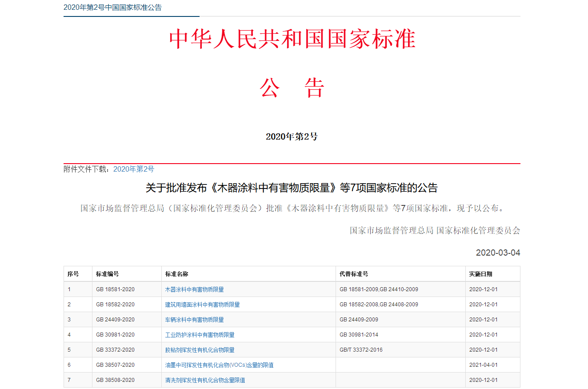This screenshot has height=389, width=588.
Task: Click the 代替标准号 column header
Action: pos(353,274)
